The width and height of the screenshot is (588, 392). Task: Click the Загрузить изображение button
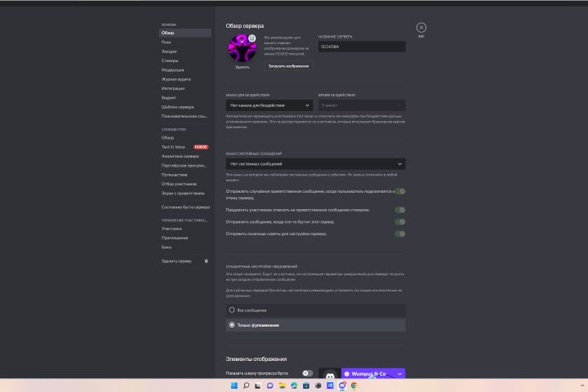[x=288, y=66]
